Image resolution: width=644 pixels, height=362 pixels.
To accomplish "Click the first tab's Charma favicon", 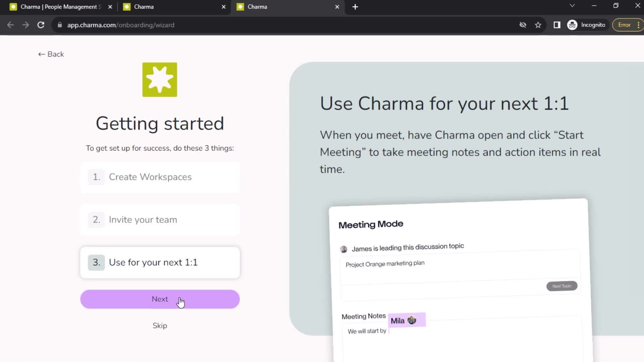I will (x=13, y=7).
